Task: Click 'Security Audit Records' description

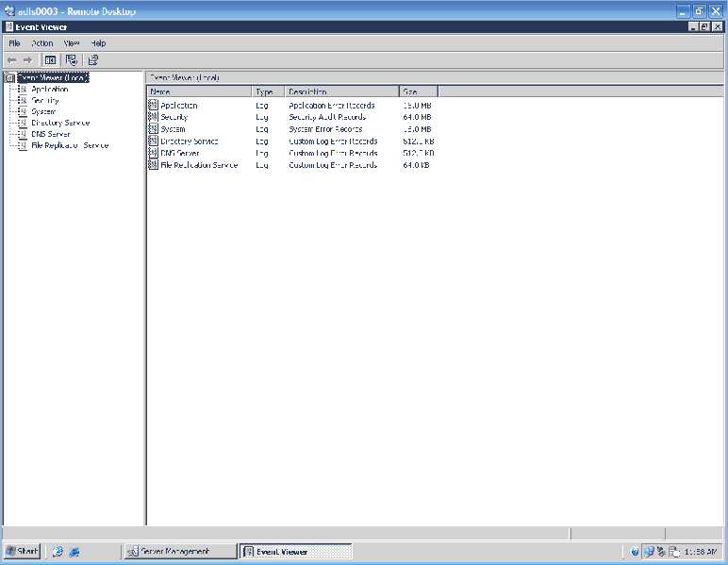Action: tap(327, 117)
